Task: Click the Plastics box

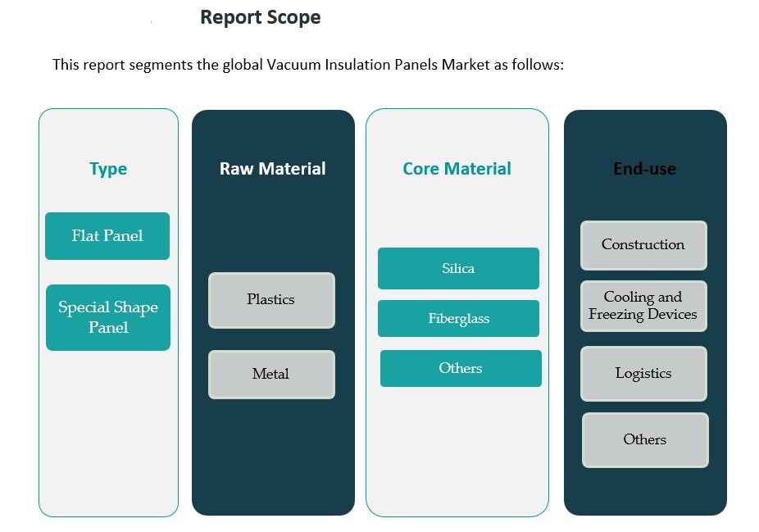Action: [271, 300]
